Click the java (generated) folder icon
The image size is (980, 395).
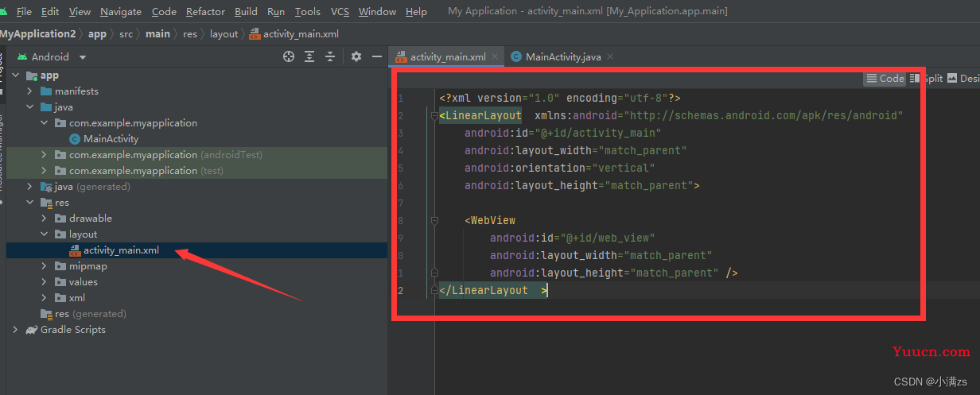46,187
